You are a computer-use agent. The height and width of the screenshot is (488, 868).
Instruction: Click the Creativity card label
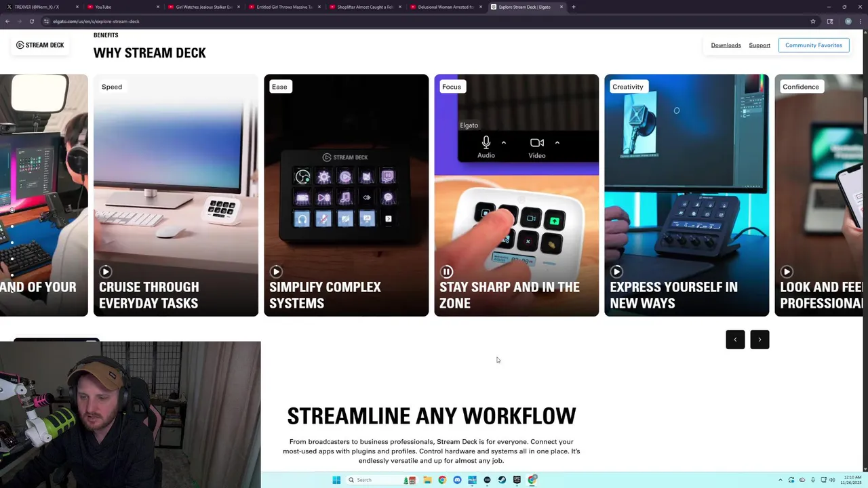(x=628, y=87)
